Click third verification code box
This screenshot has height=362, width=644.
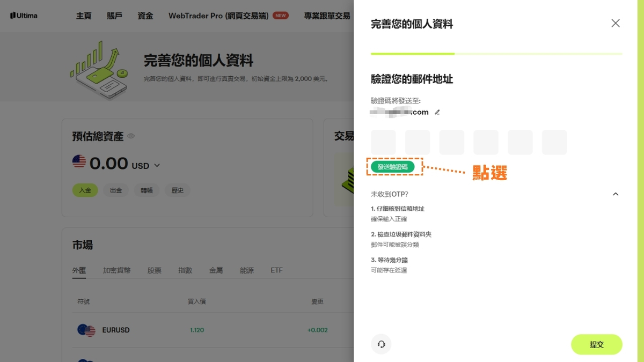452,142
